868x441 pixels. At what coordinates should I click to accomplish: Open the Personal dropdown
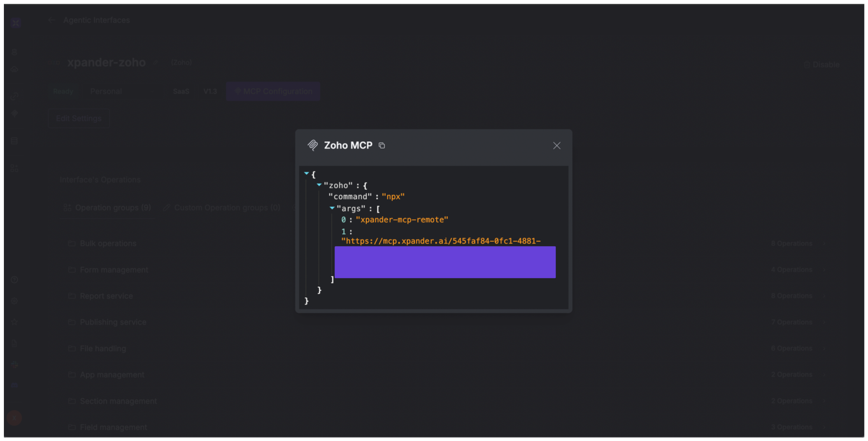click(x=124, y=91)
